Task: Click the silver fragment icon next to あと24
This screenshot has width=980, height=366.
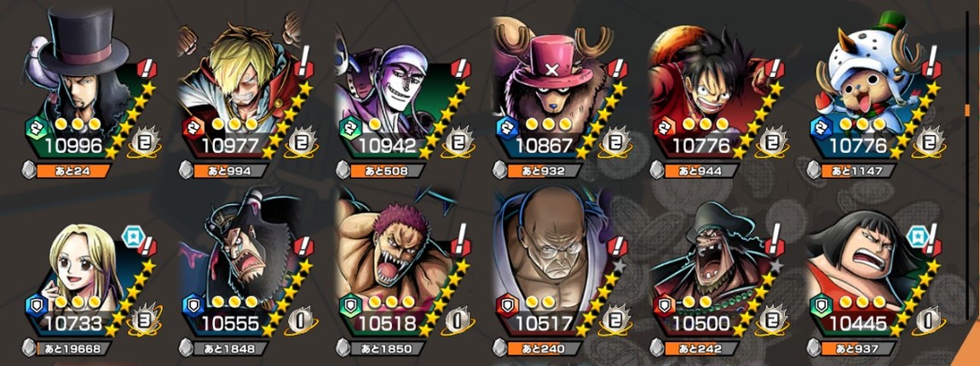Action: 29,170
